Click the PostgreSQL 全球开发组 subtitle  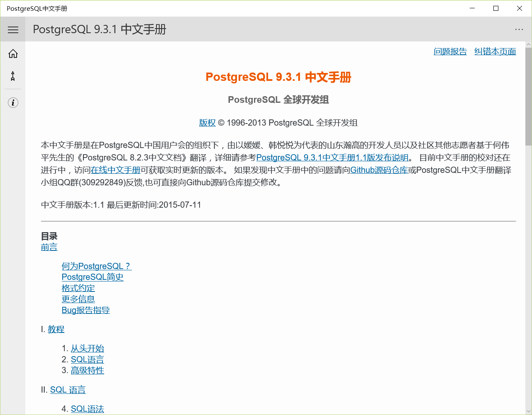(278, 100)
